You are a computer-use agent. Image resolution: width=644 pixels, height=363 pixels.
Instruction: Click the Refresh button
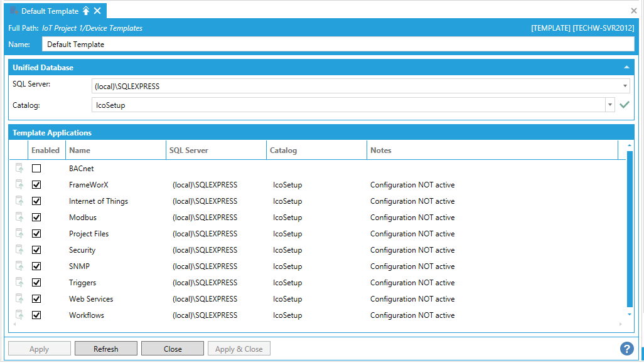pyautogui.click(x=105, y=349)
